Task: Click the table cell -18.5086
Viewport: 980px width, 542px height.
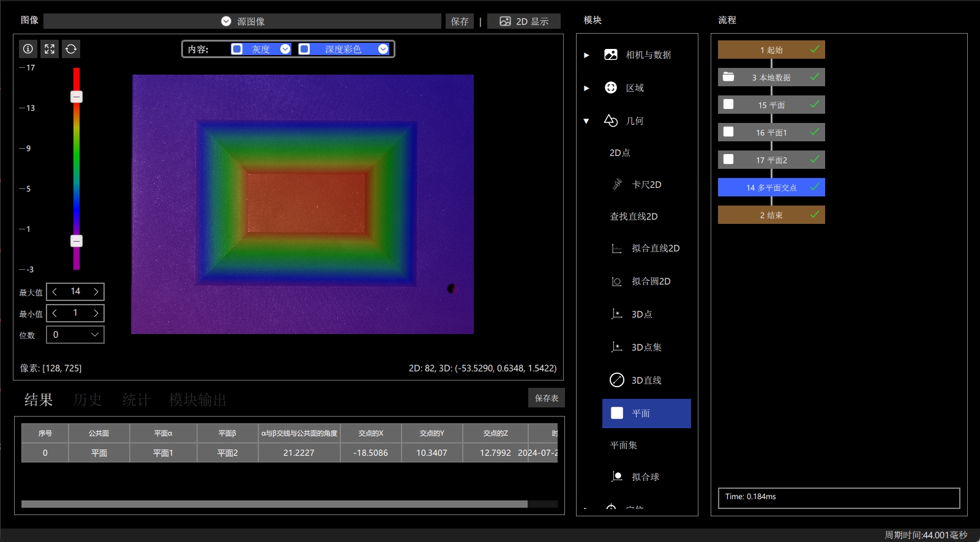Action: 371,453
